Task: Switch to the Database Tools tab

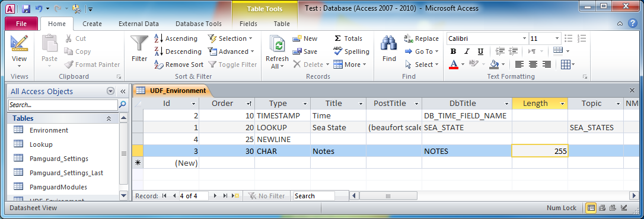Action: 199,24
